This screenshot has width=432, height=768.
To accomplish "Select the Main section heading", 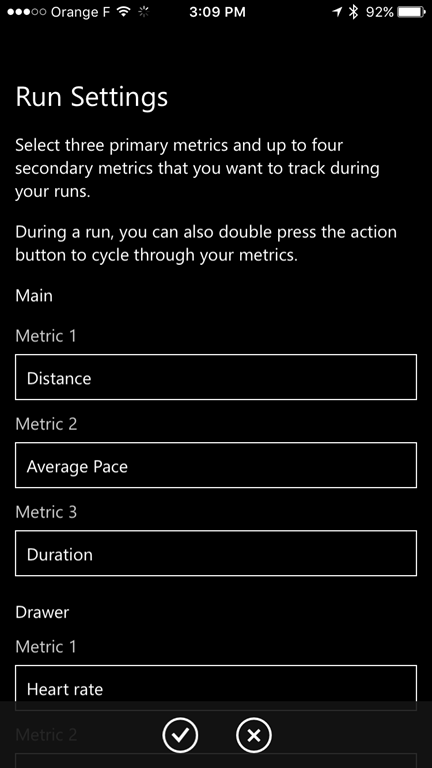I will [34, 296].
